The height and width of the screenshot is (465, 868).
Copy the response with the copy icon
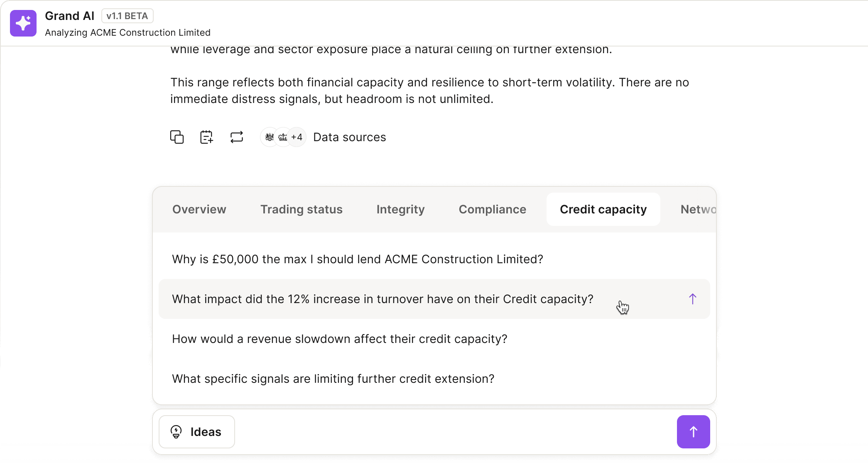point(177,137)
